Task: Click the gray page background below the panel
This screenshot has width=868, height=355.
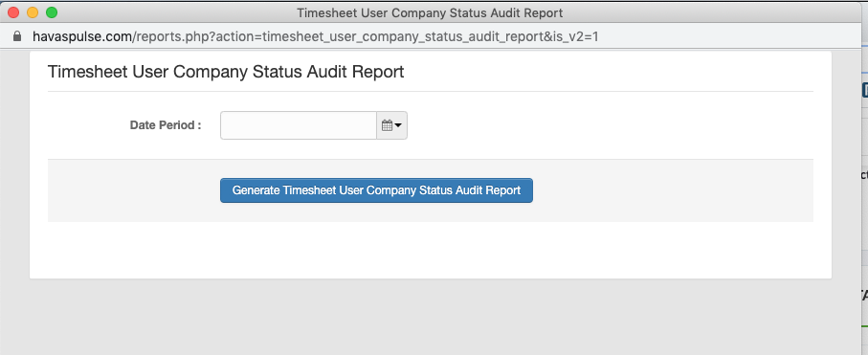Action: click(x=430, y=317)
